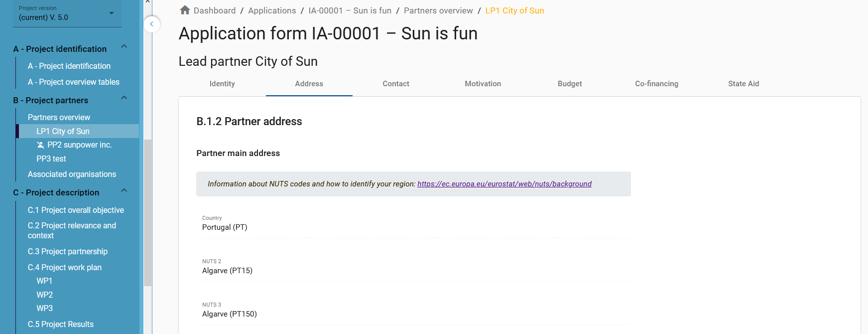Viewport: 868px width, 334px height.
Task: Collapse the sidebar with the chevron button
Action: [x=152, y=24]
